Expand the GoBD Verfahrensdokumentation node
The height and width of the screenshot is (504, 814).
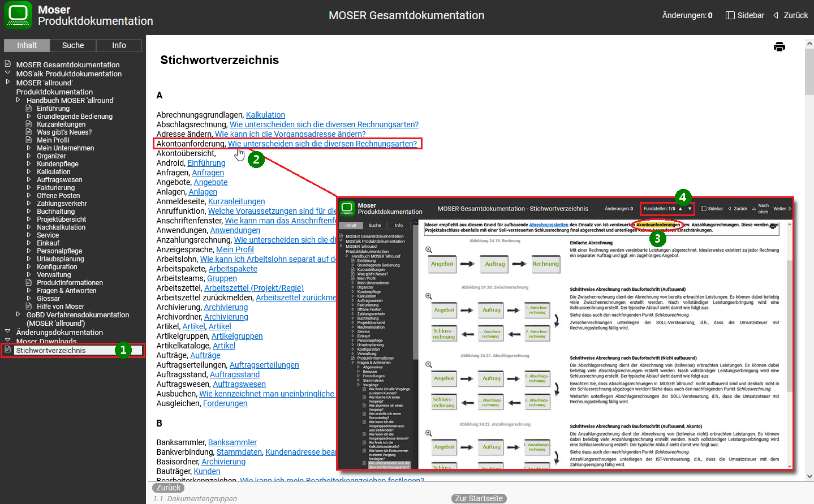18,314
